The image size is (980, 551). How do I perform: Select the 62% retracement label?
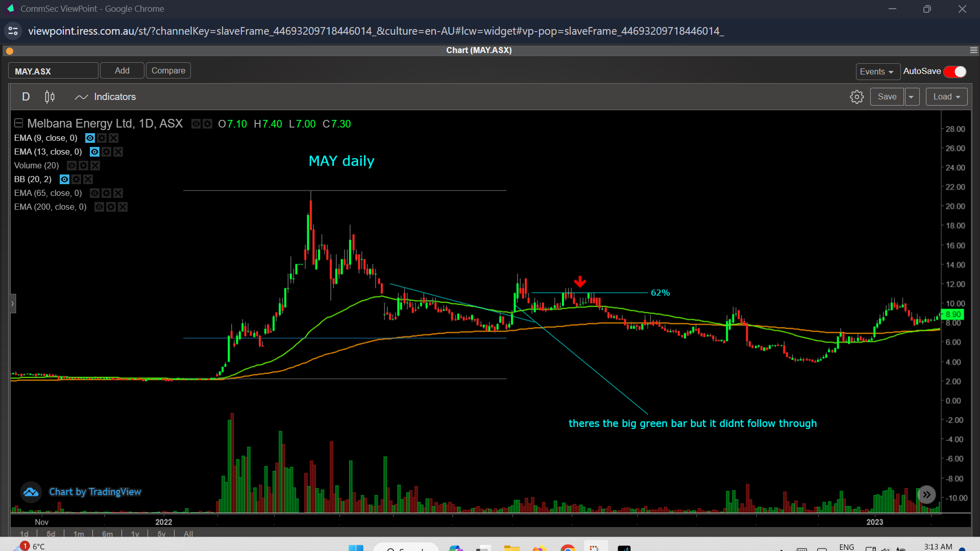(660, 293)
